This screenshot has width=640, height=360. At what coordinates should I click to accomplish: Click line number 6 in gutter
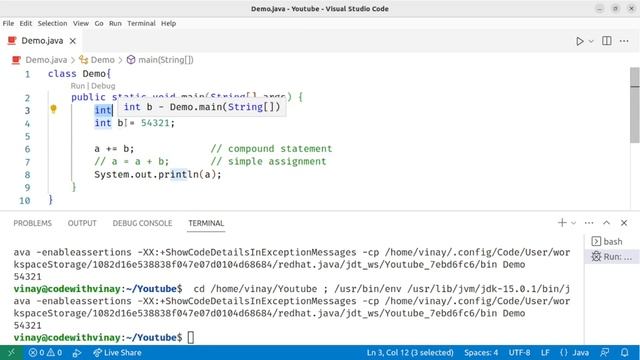[x=27, y=149]
